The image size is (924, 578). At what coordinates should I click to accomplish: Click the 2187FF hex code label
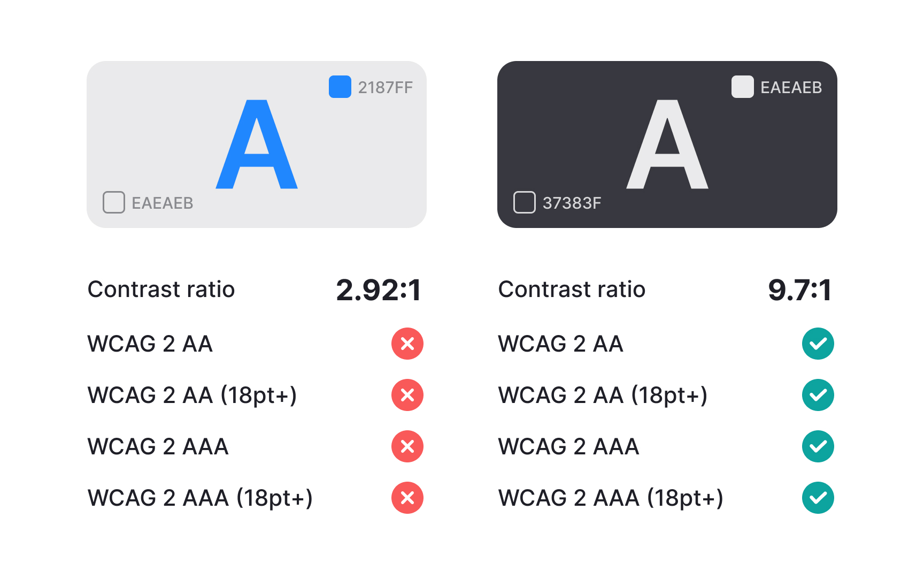click(386, 87)
